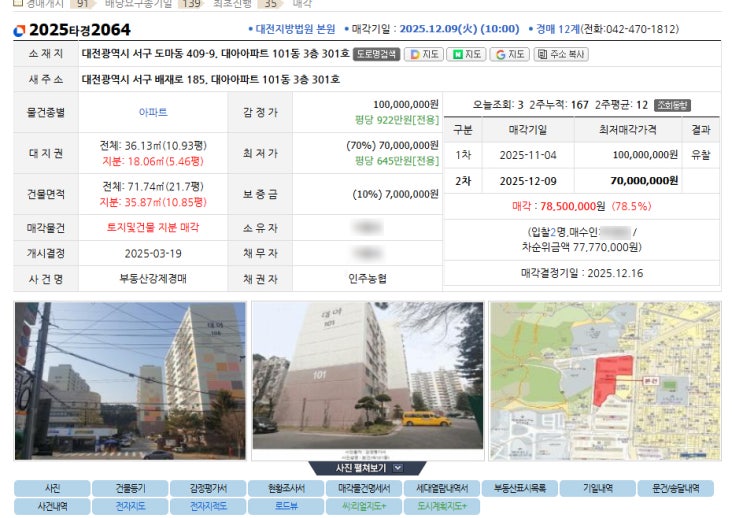Click the 주소 복사 copy address button
The height and width of the screenshot is (518, 743).
click(x=562, y=54)
